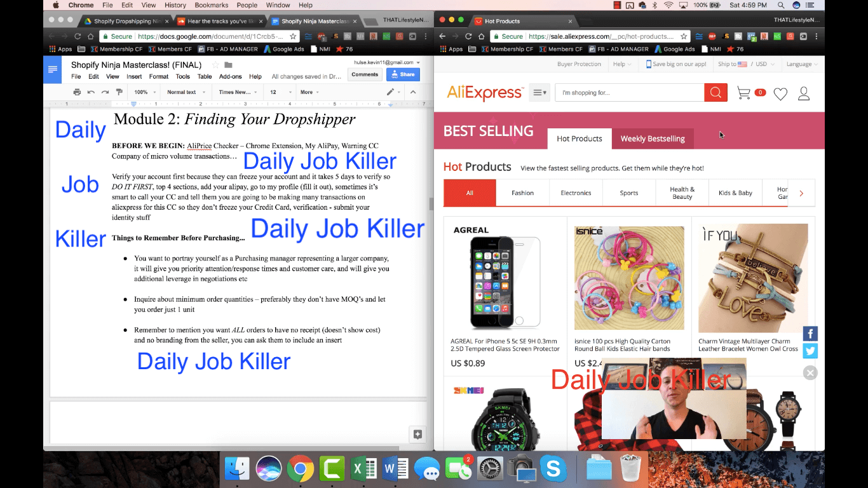Open the zoom level 100% dropdown

pyautogui.click(x=145, y=92)
